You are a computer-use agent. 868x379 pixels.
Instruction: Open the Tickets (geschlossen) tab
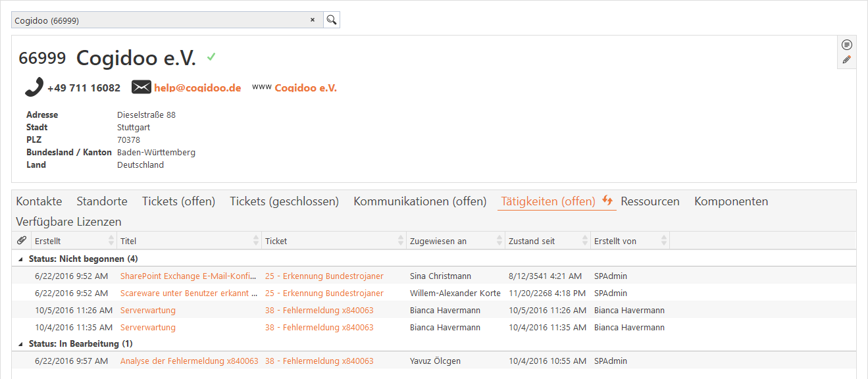284,201
